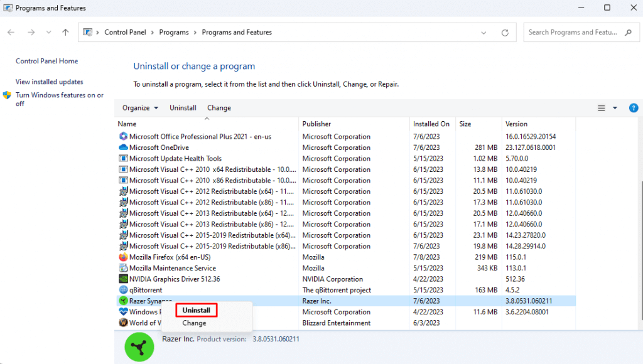Viewport: 643px width, 364px height.
Task: Select the Microsoft OneDrive cloud icon
Action: point(123,147)
